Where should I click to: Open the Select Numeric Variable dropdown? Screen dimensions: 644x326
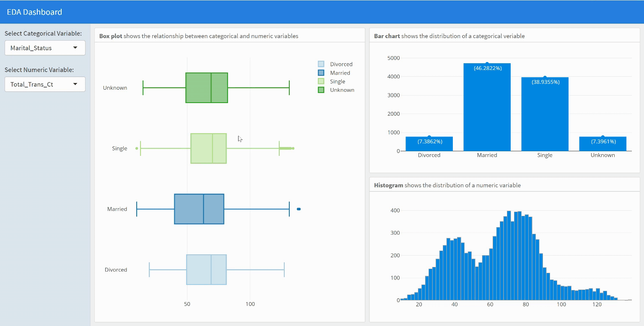point(45,84)
